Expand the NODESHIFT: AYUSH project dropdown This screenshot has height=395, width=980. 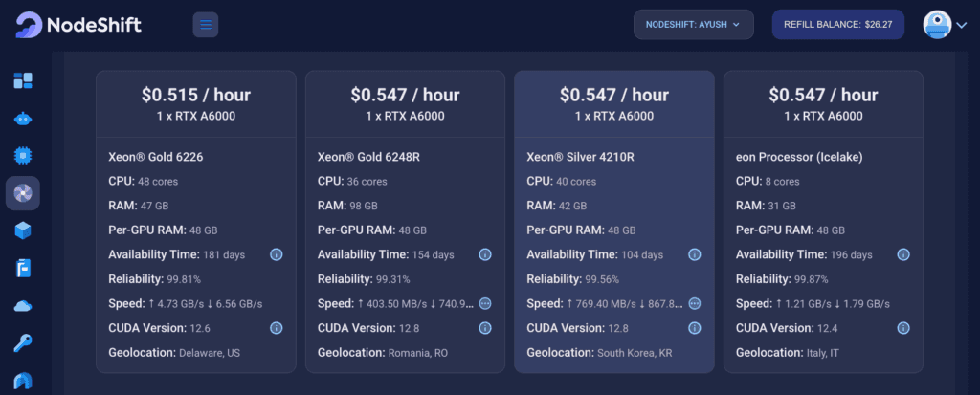click(694, 24)
